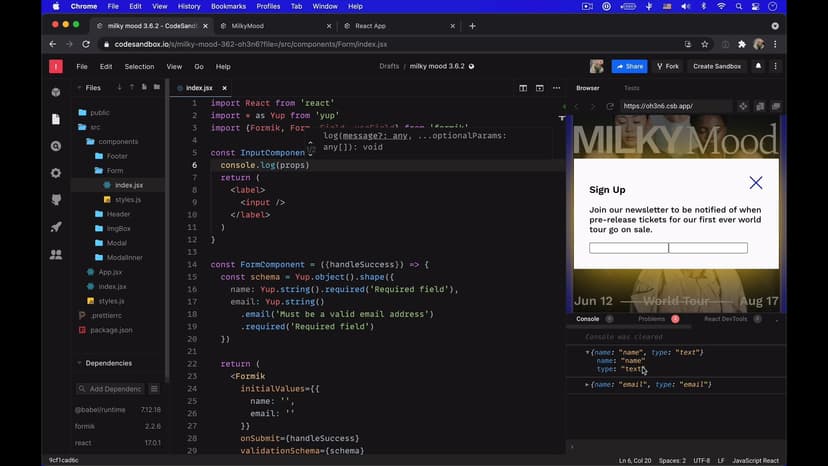This screenshot has width=828, height=466.
Task: Click the first input field in Sign Up form
Action: pos(628,248)
